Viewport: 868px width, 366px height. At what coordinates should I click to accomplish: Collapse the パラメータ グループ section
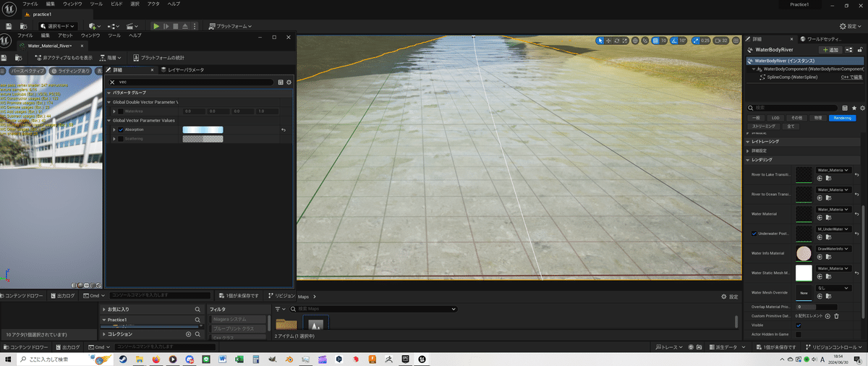110,93
